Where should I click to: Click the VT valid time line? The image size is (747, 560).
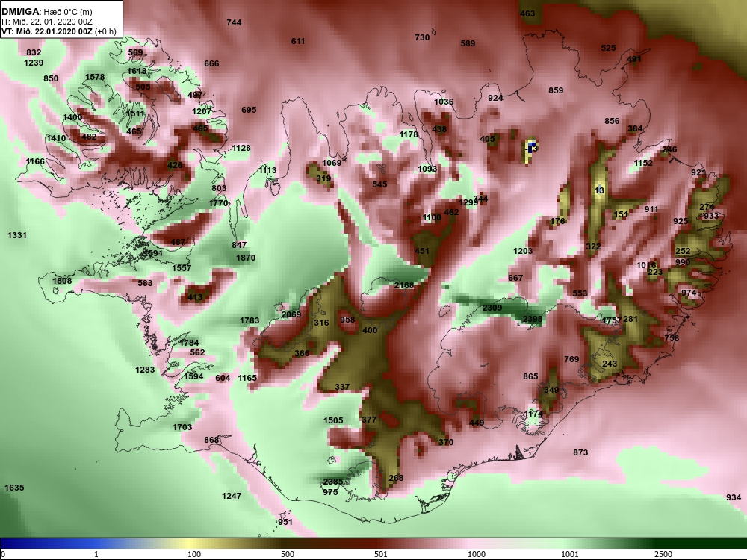pyautogui.click(x=59, y=31)
